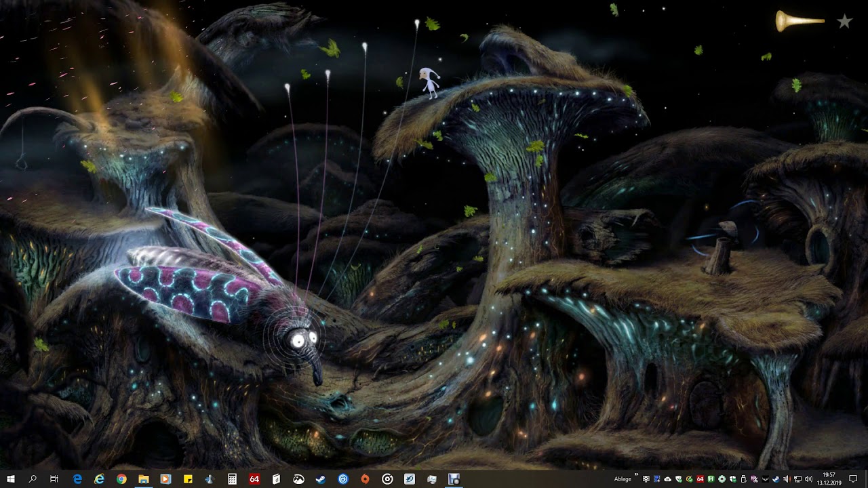Open the white document taskbar icon
This screenshot has height=488, width=868.
coord(276,479)
